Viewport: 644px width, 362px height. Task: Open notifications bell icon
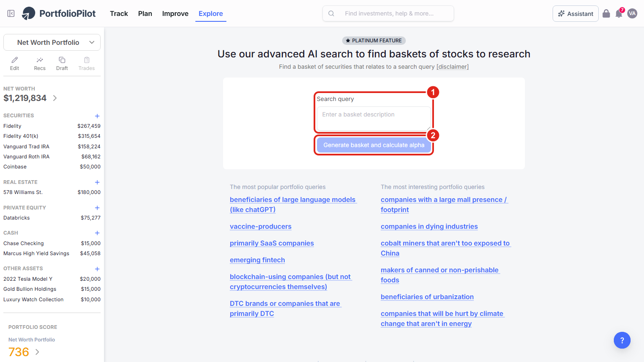point(619,13)
